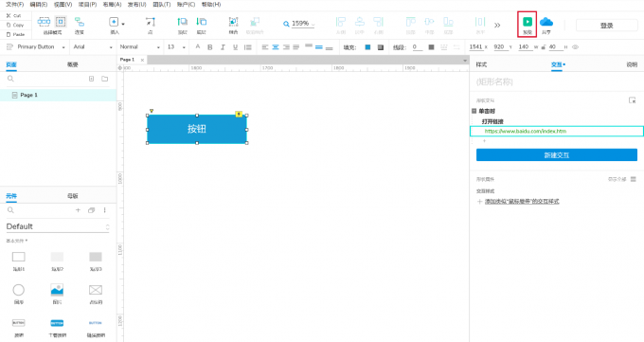Click the Insert plus icon
The image size is (644, 342).
tap(114, 22)
